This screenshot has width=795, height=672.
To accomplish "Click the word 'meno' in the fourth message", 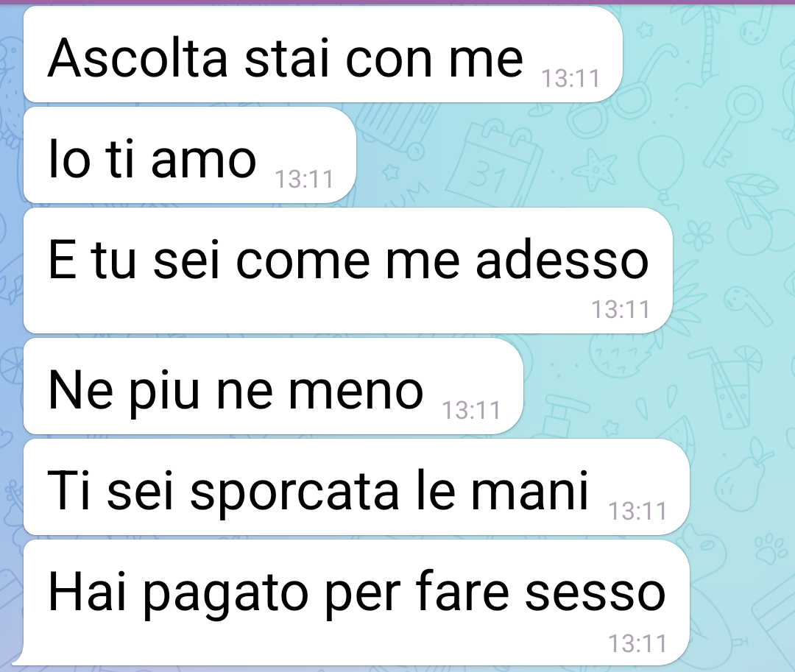I will pyautogui.click(x=356, y=390).
